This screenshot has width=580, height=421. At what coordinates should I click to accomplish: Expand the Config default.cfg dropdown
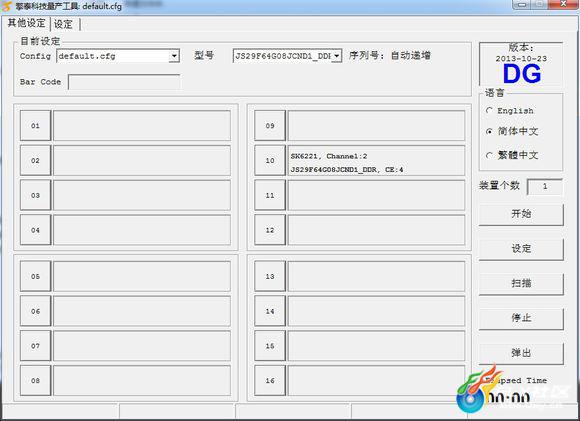pos(174,56)
